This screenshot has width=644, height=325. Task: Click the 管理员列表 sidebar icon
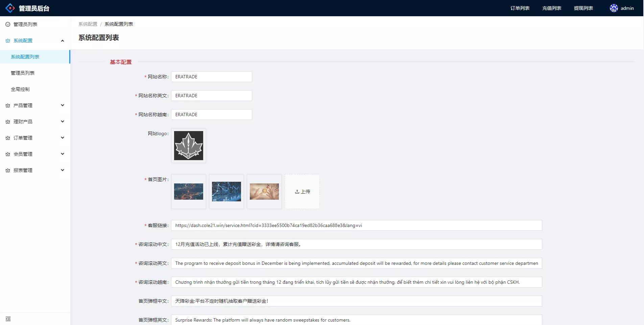[7, 24]
